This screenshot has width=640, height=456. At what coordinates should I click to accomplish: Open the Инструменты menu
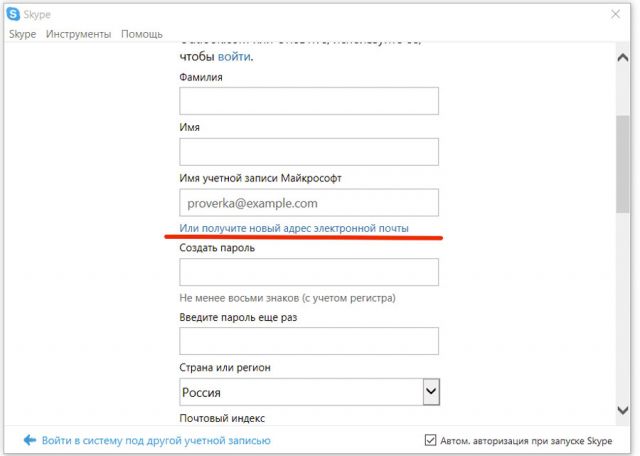coord(78,34)
